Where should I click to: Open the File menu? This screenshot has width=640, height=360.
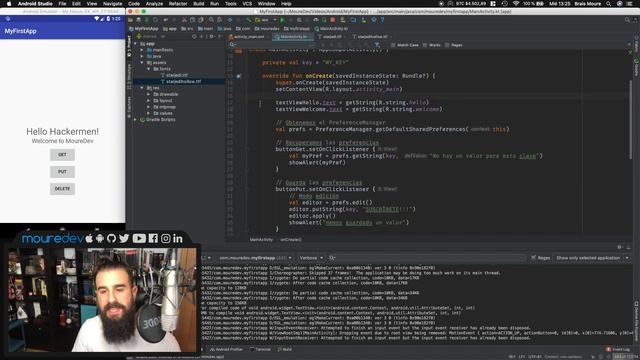coord(62,4)
